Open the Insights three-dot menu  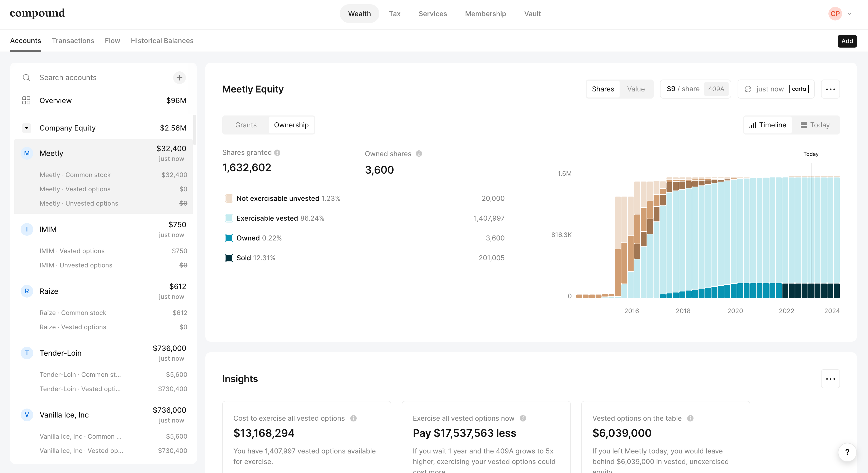tap(830, 379)
